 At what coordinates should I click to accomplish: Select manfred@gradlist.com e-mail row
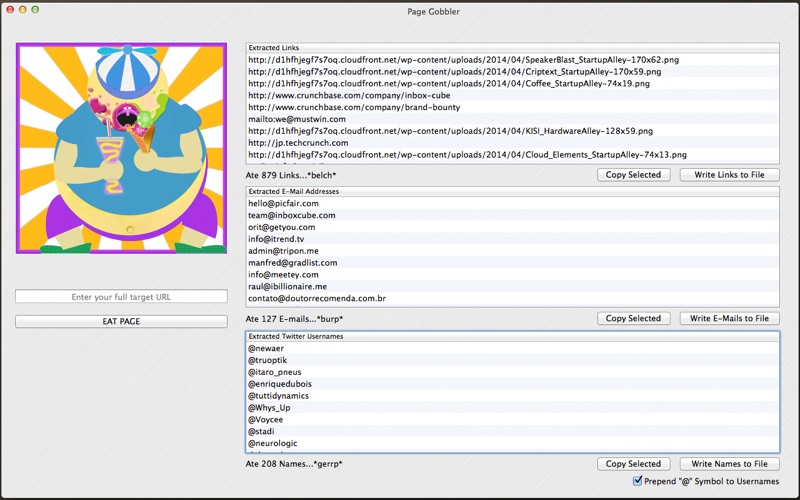tap(512, 263)
